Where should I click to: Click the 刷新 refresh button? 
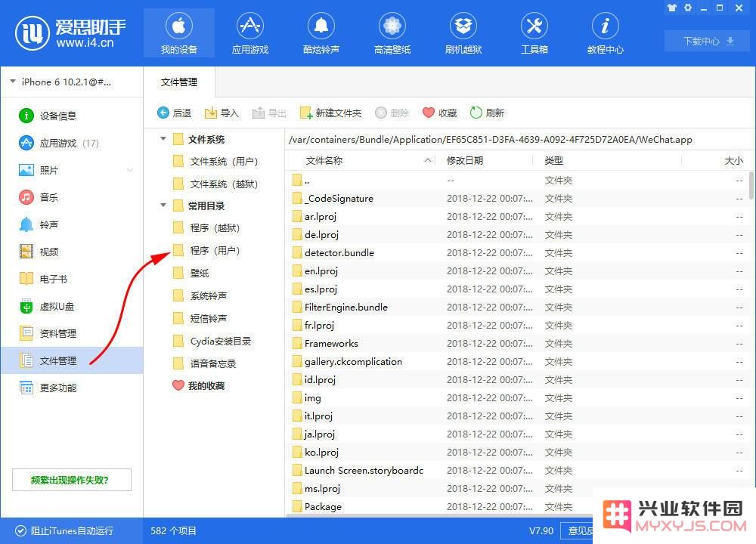tap(487, 113)
